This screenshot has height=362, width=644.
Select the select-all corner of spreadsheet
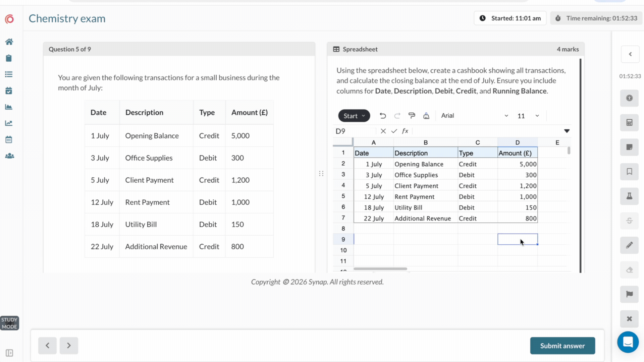pos(343,142)
